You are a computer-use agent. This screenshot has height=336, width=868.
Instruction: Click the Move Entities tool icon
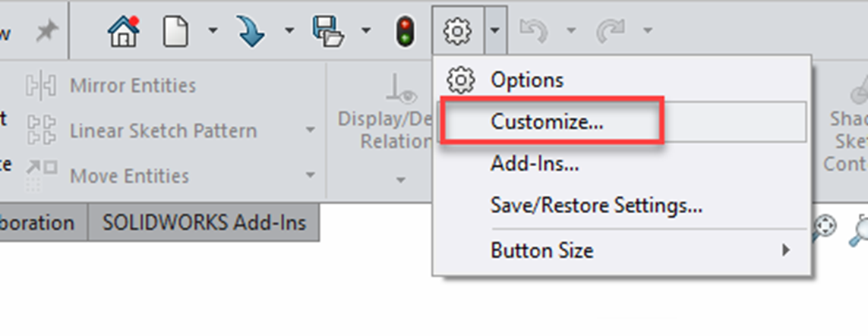pyautogui.click(x=41, y=175)
